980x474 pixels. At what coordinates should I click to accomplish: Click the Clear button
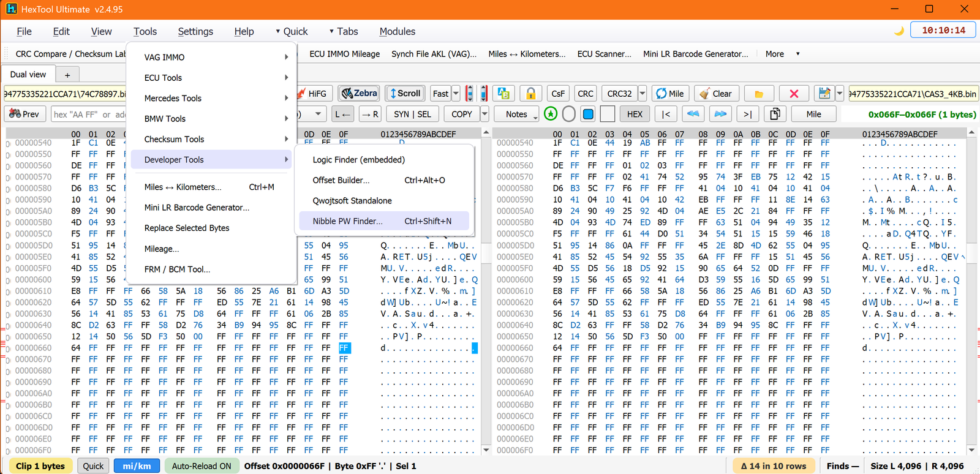(716, 93)
